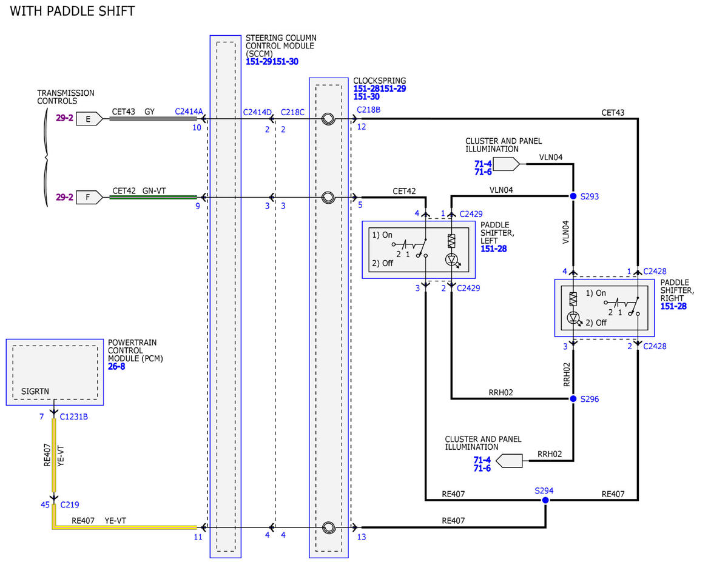
Task: Click the horizontal RRH02 label left of S296
Action: (x=500, y=392)
